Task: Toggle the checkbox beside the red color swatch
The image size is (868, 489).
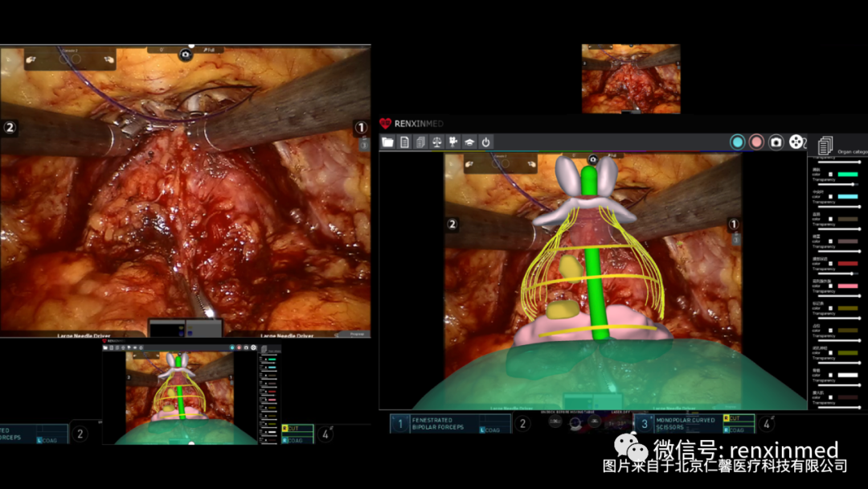Action: click(831, 264)
